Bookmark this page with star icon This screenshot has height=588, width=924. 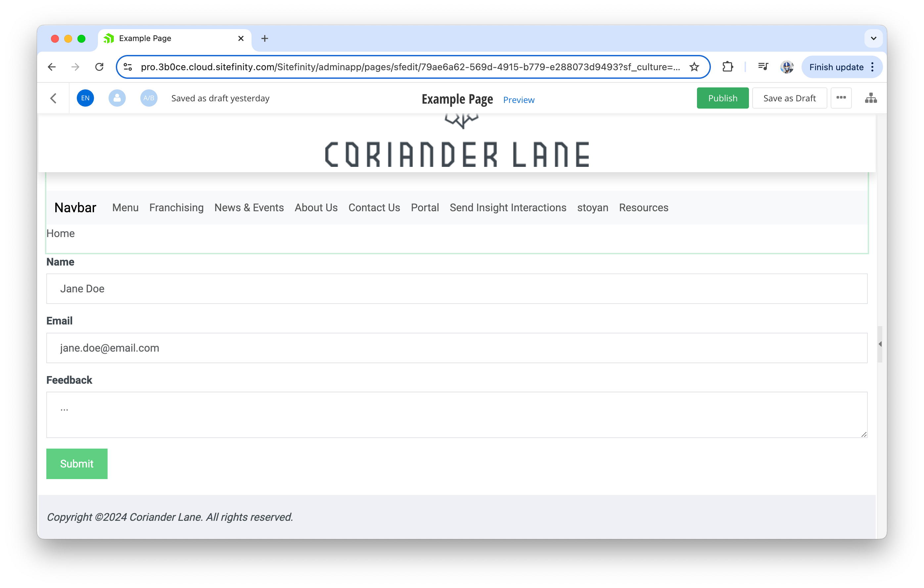694,67
